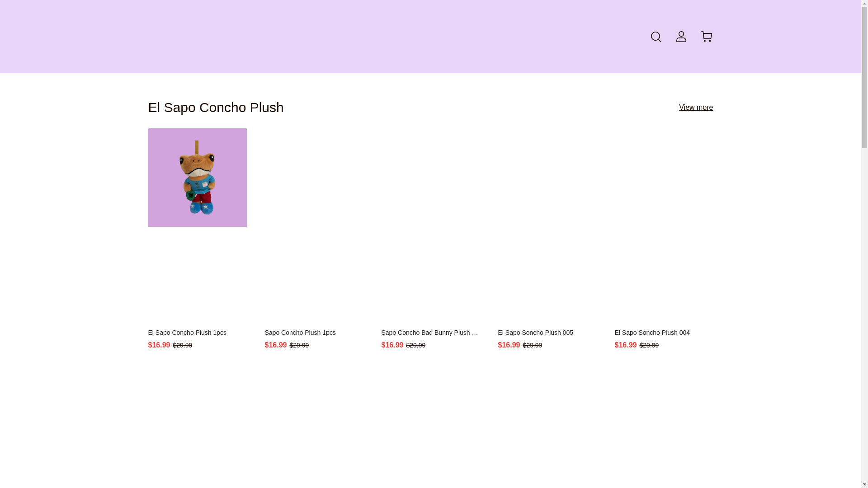Click the vertical scrollbar thumb
The width and height of the screenshot is (868, 488).
pos(864,77)
